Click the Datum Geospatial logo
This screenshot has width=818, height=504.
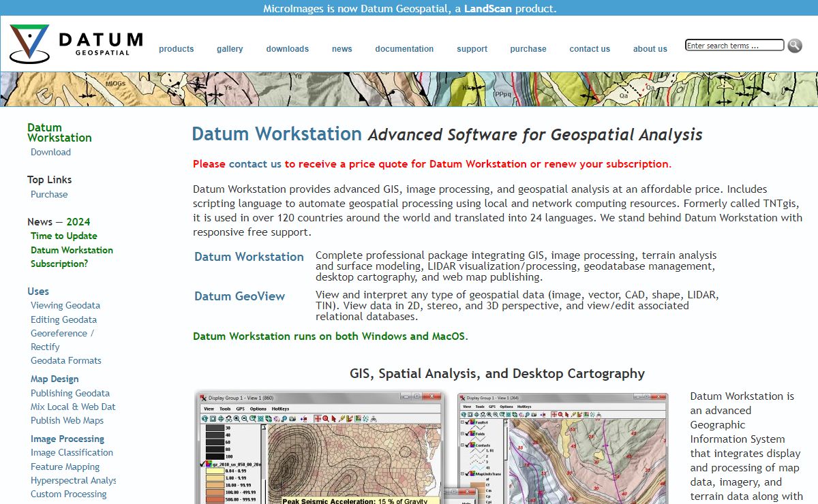click(76, 44)
